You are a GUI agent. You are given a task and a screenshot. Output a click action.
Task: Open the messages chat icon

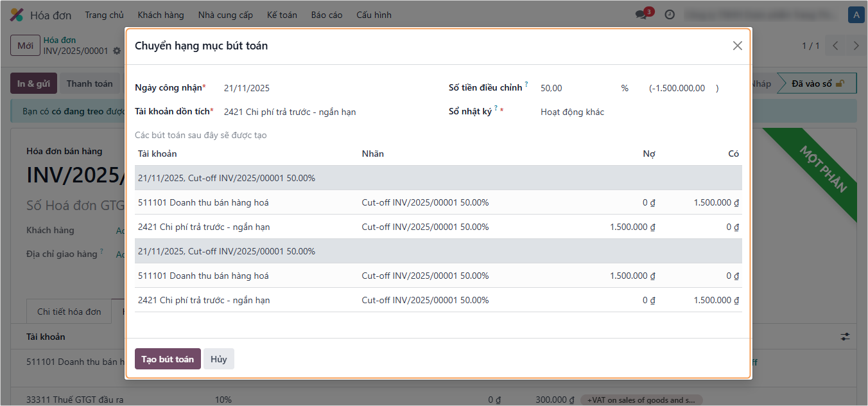tap(641, 15)
